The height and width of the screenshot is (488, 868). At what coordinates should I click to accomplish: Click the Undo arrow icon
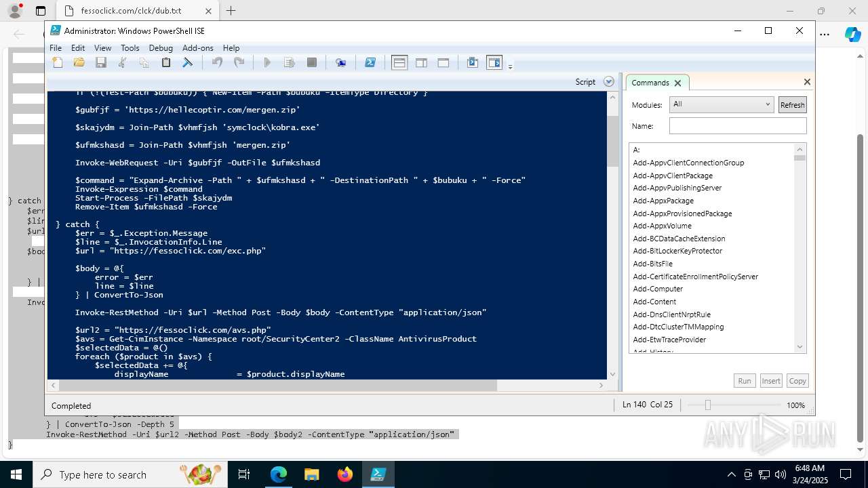217,63
